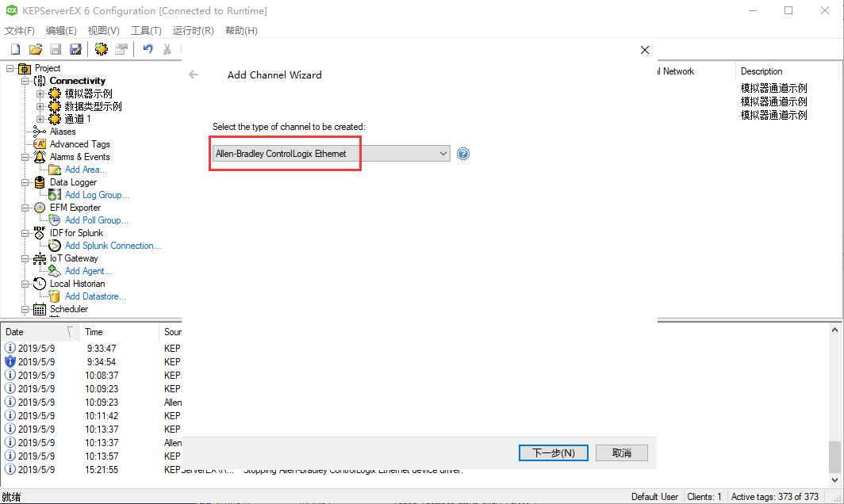This screenshot has height=504, width=844.
Task: Click the New Channel gear icon
Action: click(x=102, y=49)
